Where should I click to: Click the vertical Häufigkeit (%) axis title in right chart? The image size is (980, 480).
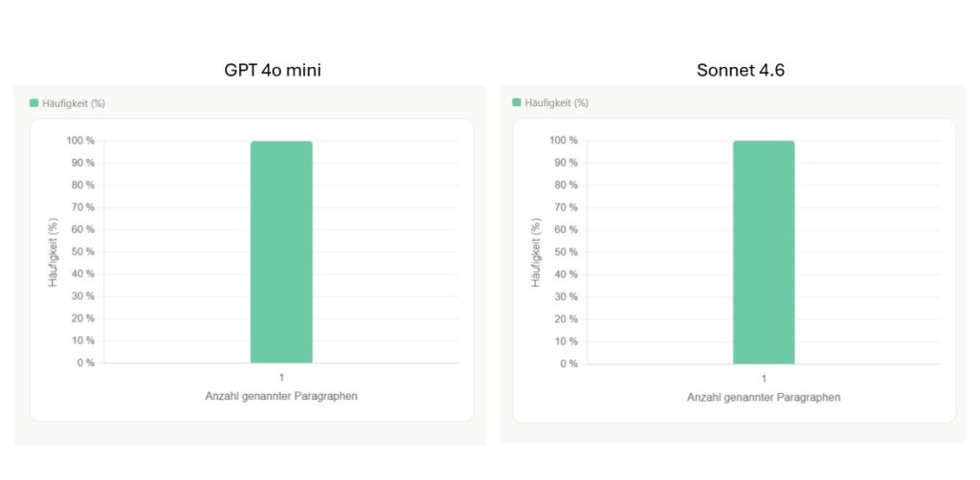tap(536, 252)
